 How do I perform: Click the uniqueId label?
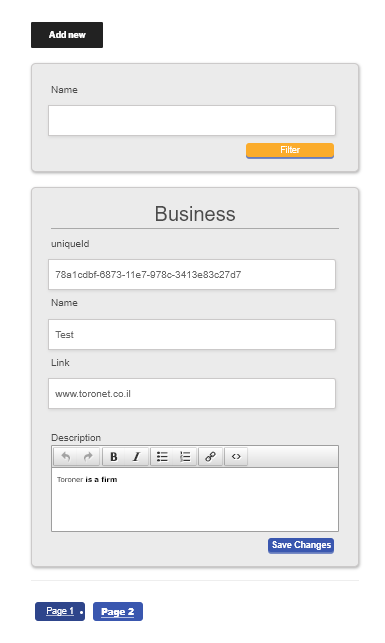pyautogui.click(x=70, y=244)
